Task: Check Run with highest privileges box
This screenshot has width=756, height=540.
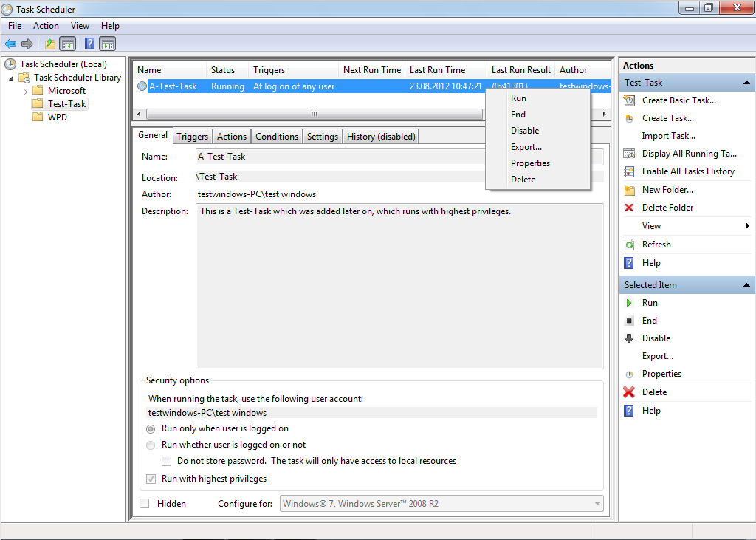Action: (151, 479)
